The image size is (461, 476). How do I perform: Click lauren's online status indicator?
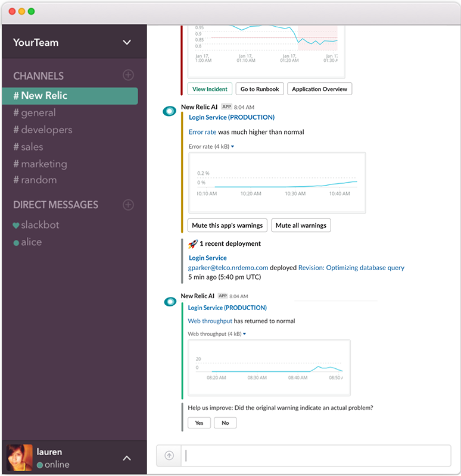tap(39, 465)
